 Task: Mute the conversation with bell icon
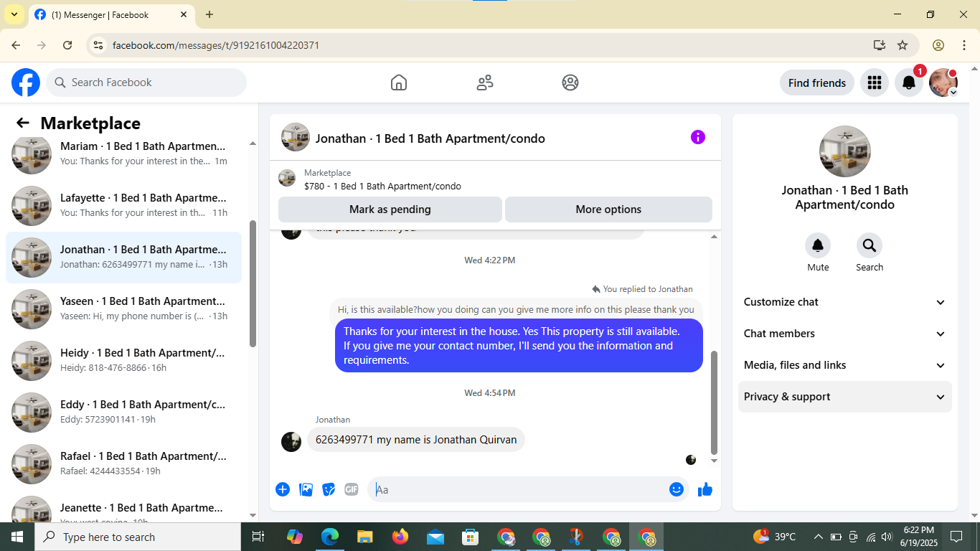coord(818,246)
